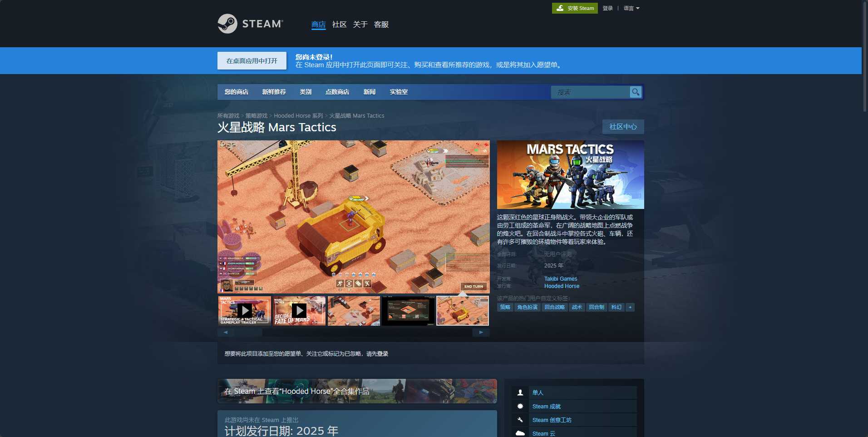Click the 社区中心 button

[623, 127]
